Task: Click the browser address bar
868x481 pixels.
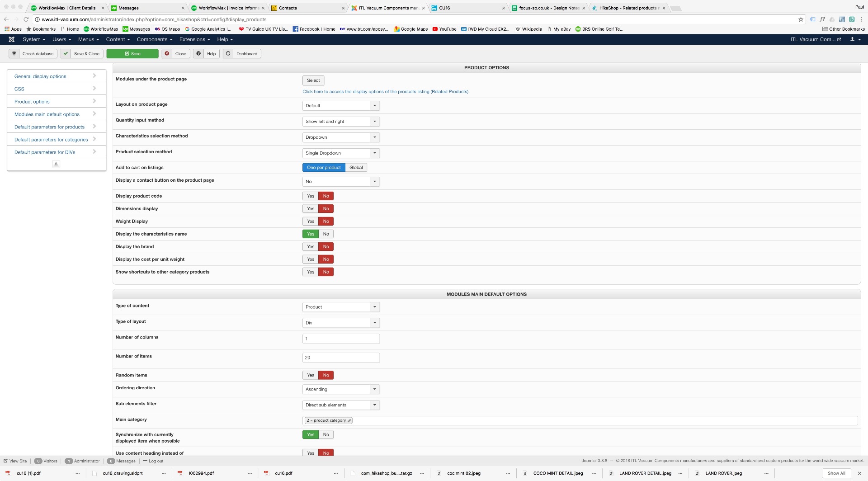Action: point(416,19)
